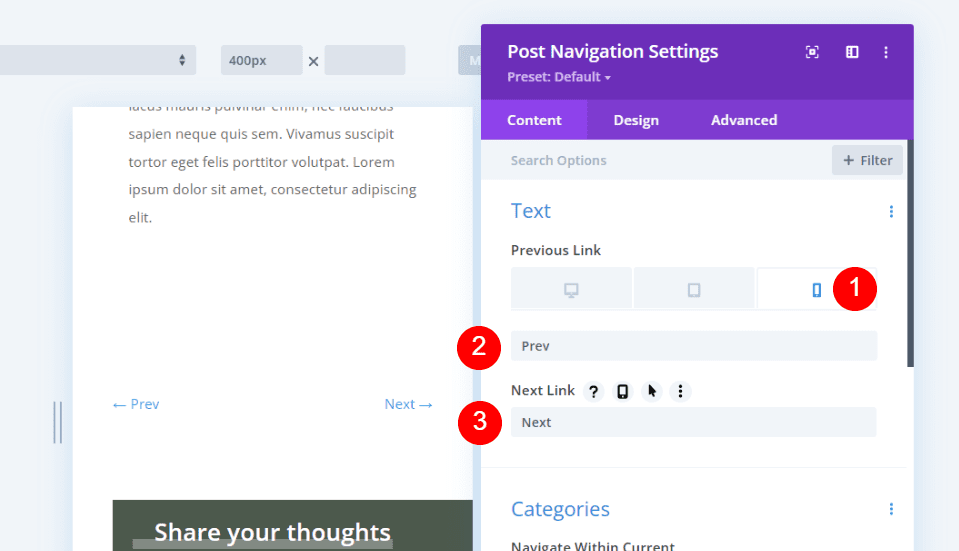Open the help icon beside Next Link
This screenshot has width=959, height=551.
click(594, 391)
